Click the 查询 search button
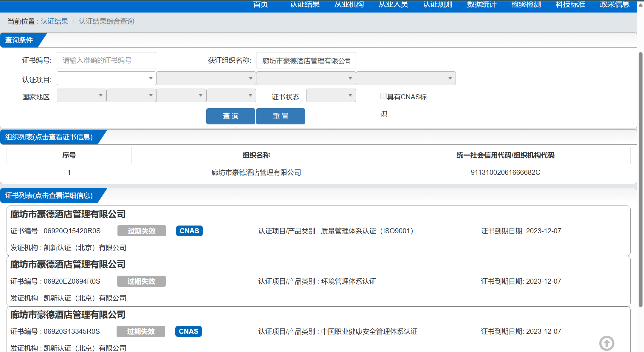The width and height of the screenshot is (644, 352). click(230, 116)
